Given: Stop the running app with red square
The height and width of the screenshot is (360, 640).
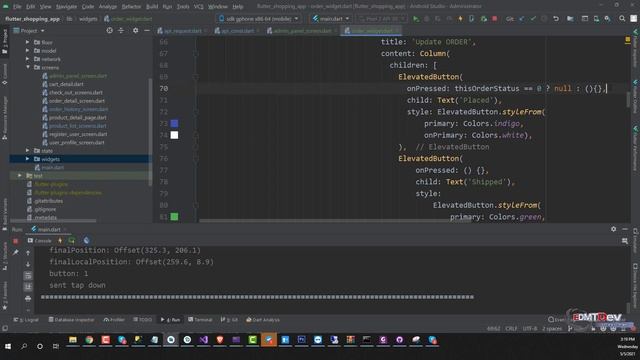Looking at the screenshot, I should pyautogui.click(x=495, y=19).
